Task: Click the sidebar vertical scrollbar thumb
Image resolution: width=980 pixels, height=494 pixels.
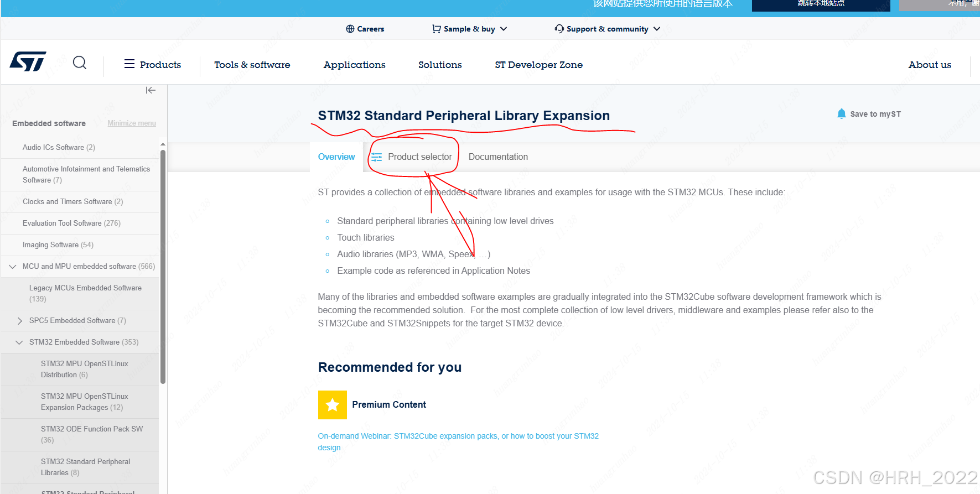Action: click(163, 267)
